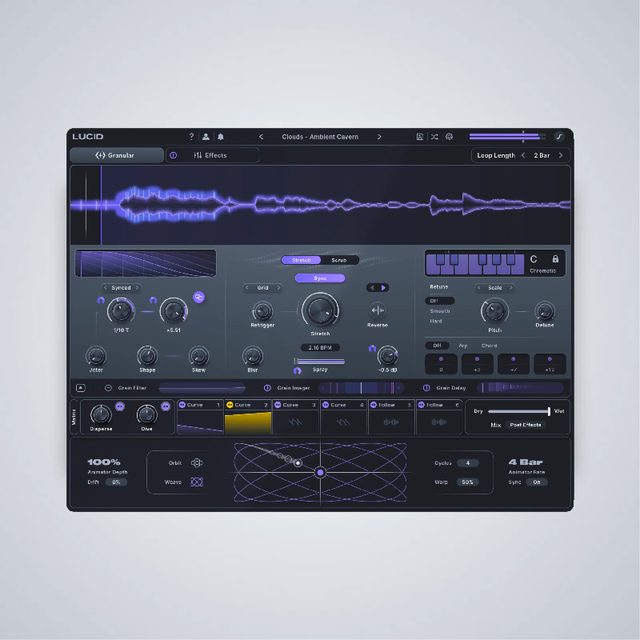This screenshot has width=640, height=640.
Task: Click the modulation icon next to the 1/10 T knob
Action: pyautogui.click(x=101, y=300)
